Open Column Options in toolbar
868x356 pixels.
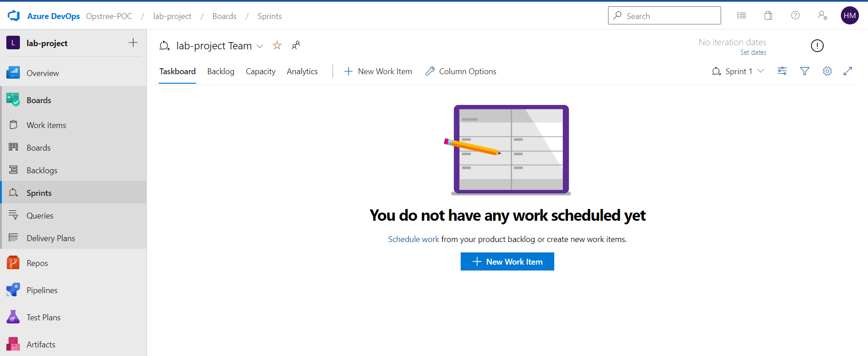pyautogui.click(x=461, y=71)
